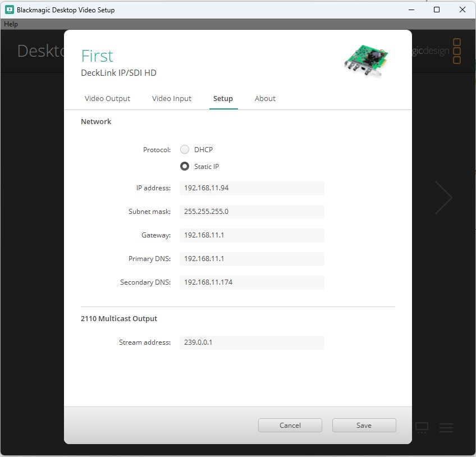
Task: Click the monitor view icon at bottom right
Action: tap(422, 428)
